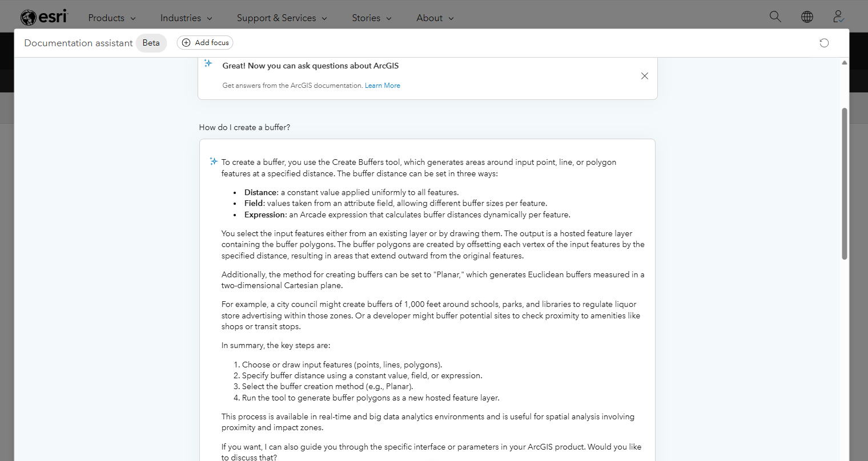Open the Learn More link
The image size is (868, 461).
tap(383, 86)
